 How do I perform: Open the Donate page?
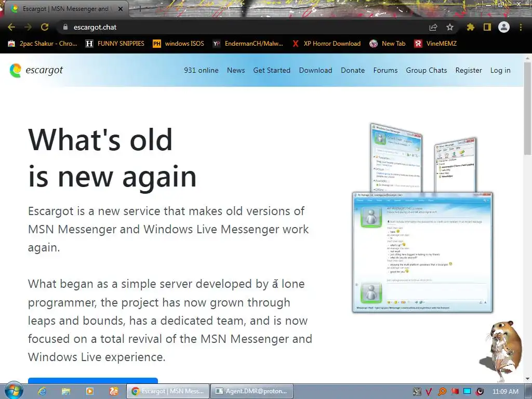pyautogui.click(x=353, y=70)
